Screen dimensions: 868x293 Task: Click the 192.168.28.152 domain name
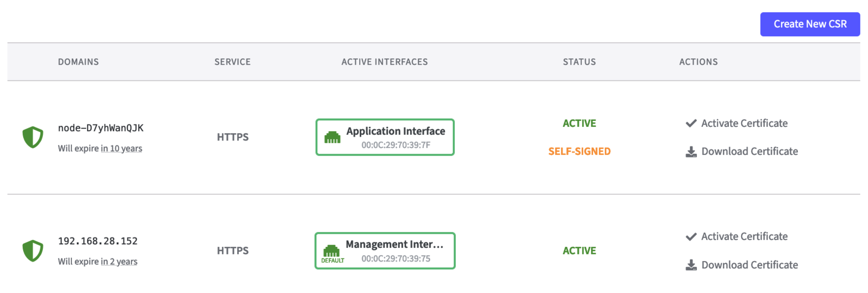pyautogui.click(x=98, y=241)
